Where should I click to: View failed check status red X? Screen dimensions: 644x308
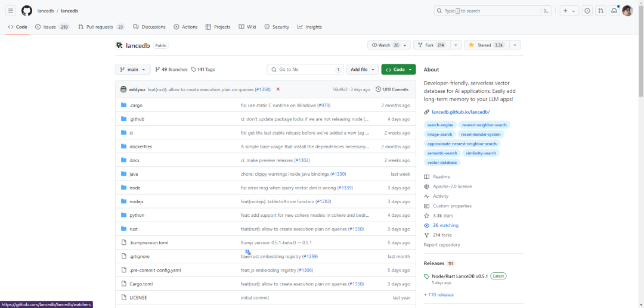278,89
